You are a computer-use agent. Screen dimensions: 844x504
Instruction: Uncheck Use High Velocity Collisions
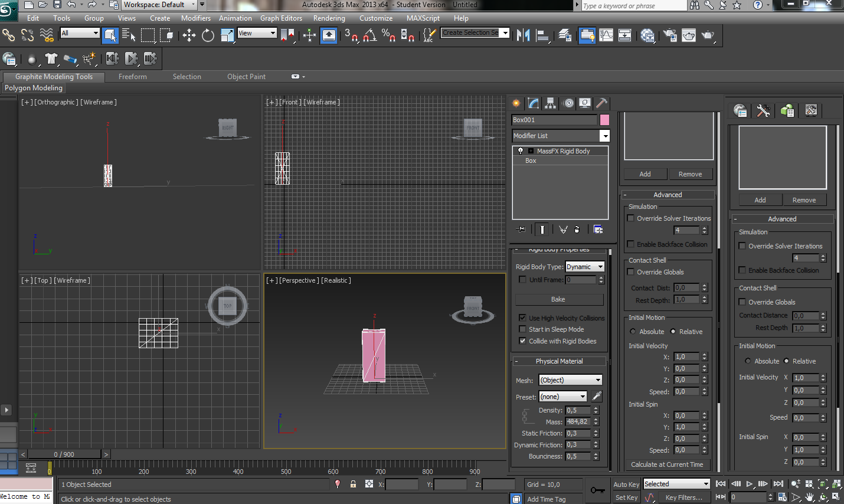click(x=522, y=318)
